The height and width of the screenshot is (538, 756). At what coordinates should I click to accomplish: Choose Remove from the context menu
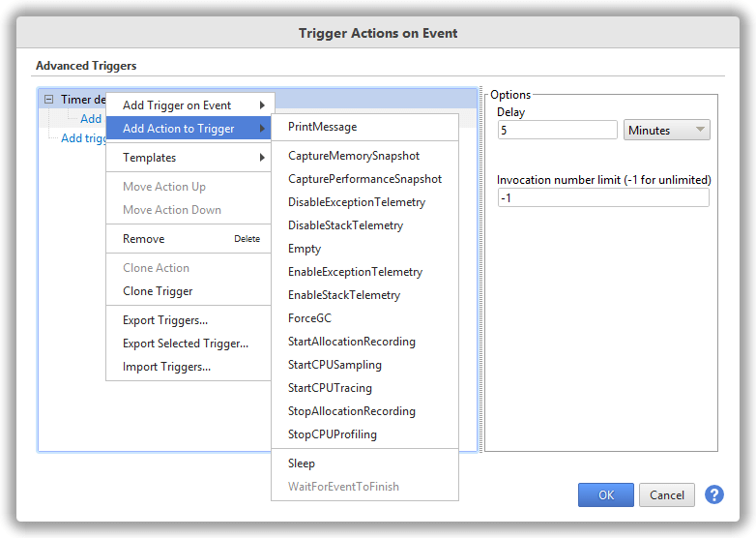189,239
